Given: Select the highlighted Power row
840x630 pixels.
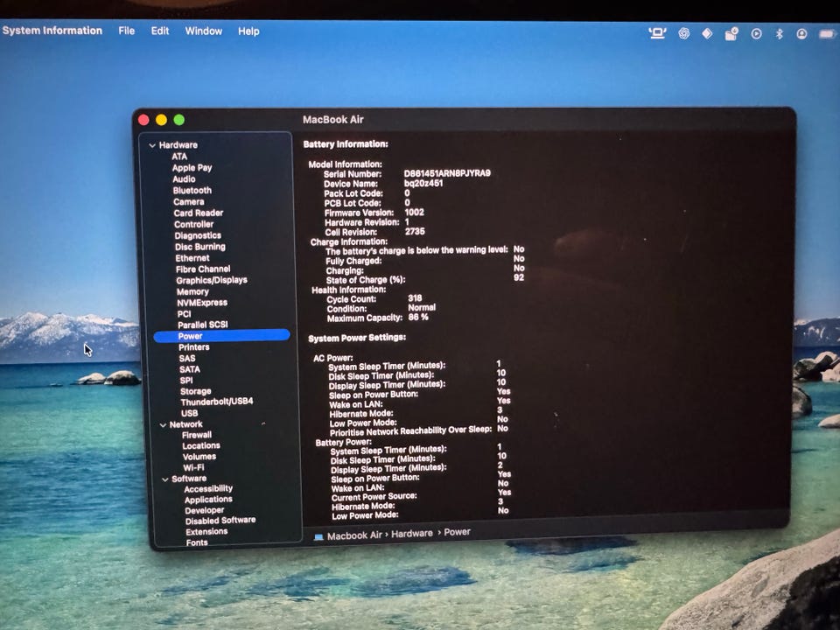Looking at the screenshot, I should [221, 336].
